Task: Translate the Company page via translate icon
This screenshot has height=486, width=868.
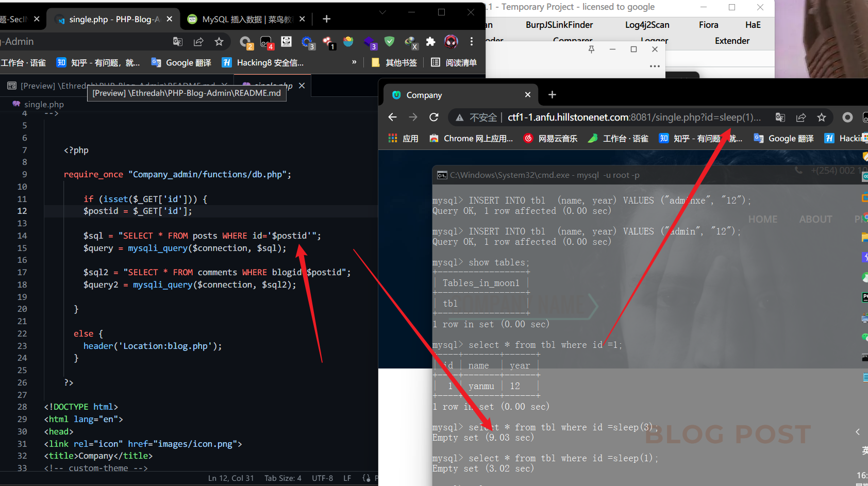Action: point(780,118)
